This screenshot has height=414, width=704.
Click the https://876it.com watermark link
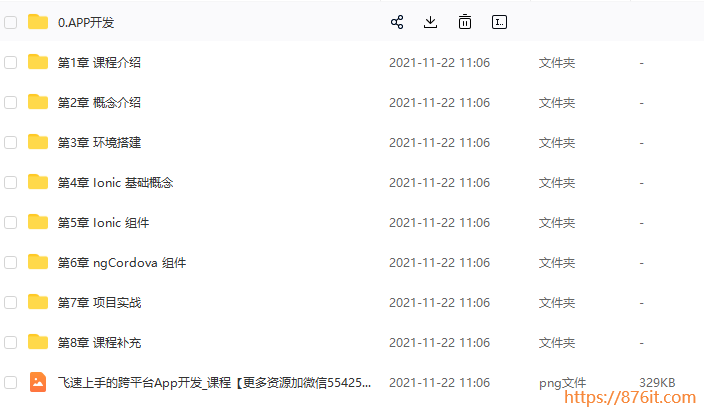click(630, 397)
